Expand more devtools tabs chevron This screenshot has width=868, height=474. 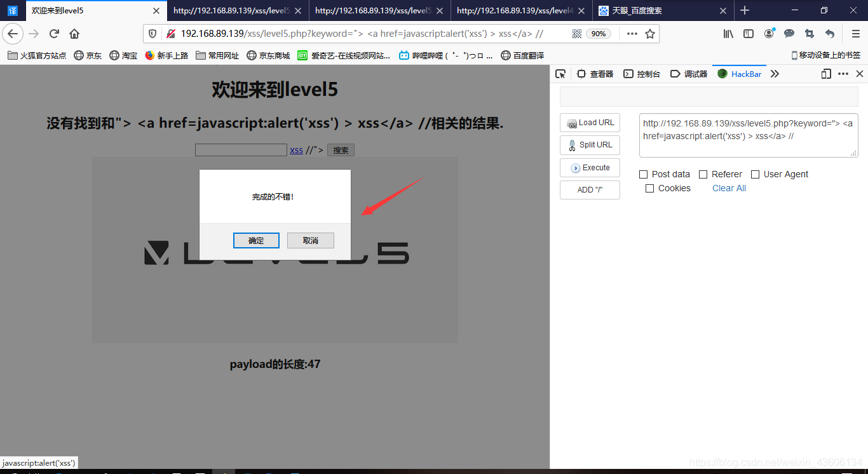775,74
